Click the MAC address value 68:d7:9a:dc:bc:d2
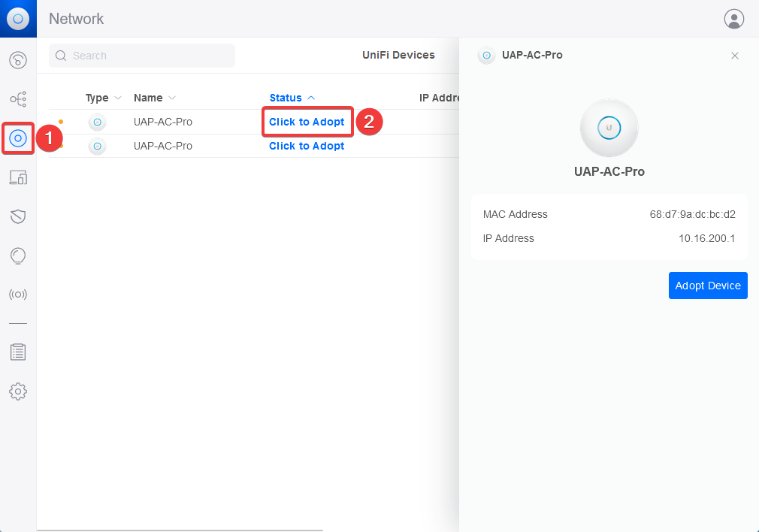Viewport: 759px width, 532px height. [x=692, y=214]
